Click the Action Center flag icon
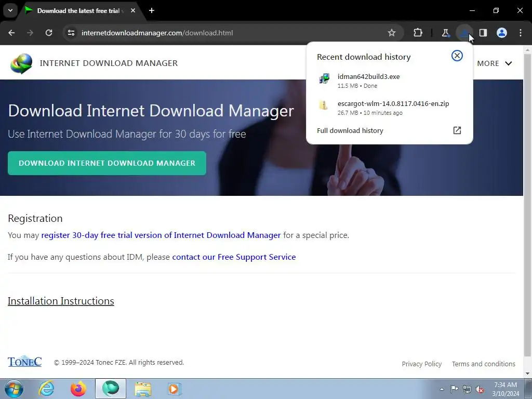The width and height of the screenshot is (532, 399). 454,389
